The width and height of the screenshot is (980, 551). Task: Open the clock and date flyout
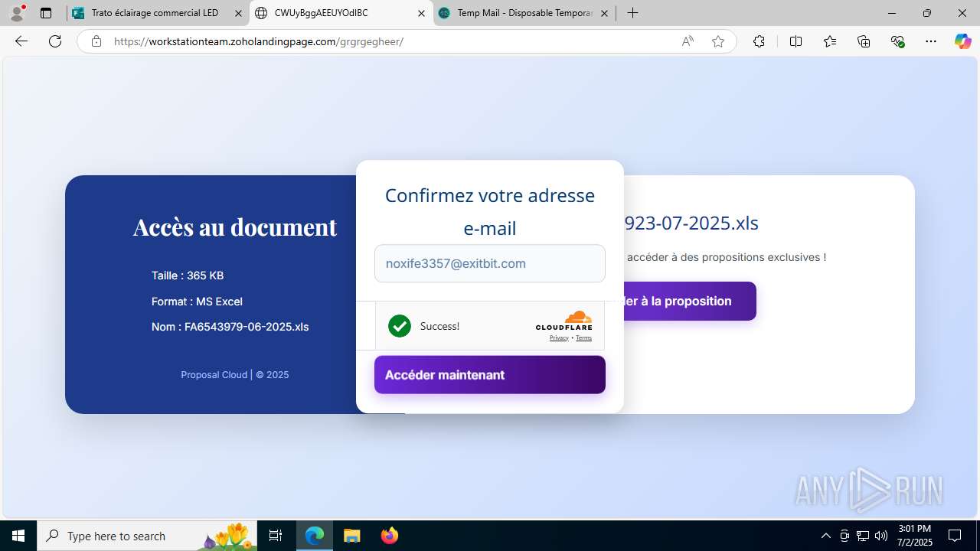[915, 536]
